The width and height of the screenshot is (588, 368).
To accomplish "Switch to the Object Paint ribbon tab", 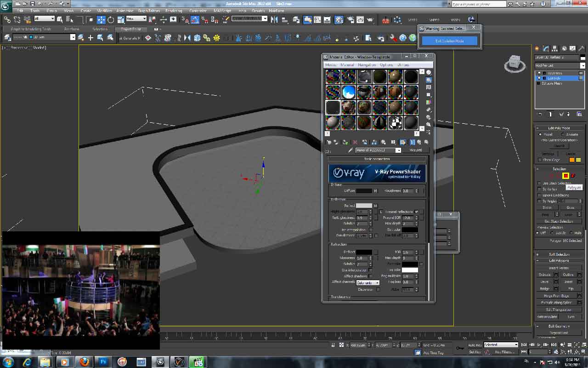I will coord(130,29).
